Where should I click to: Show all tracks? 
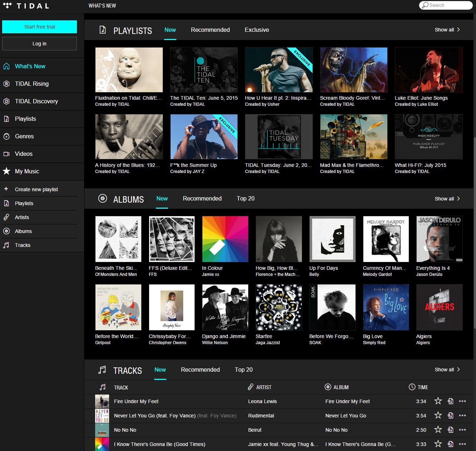(447, 370)
